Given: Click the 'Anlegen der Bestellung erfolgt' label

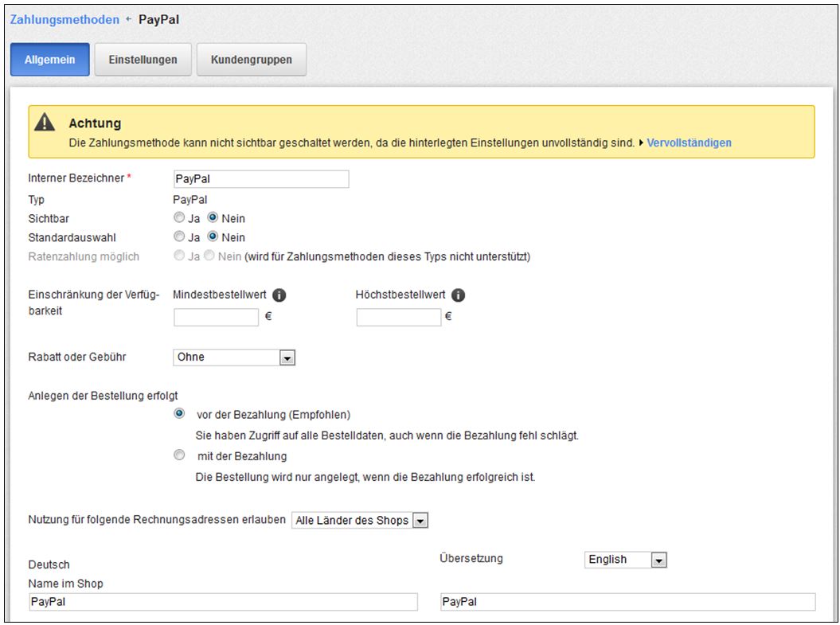Looking at the screenshot, I should [x=103, y=396].
